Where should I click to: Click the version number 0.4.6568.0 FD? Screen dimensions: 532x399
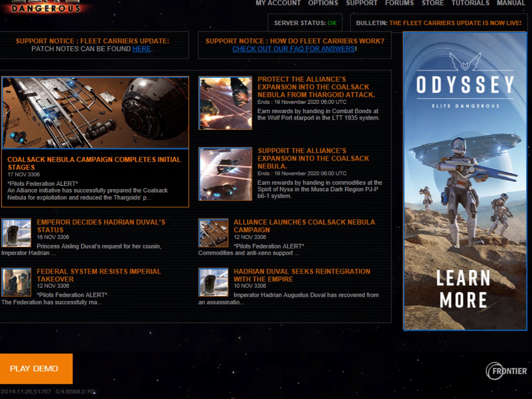tap(75, 392)
